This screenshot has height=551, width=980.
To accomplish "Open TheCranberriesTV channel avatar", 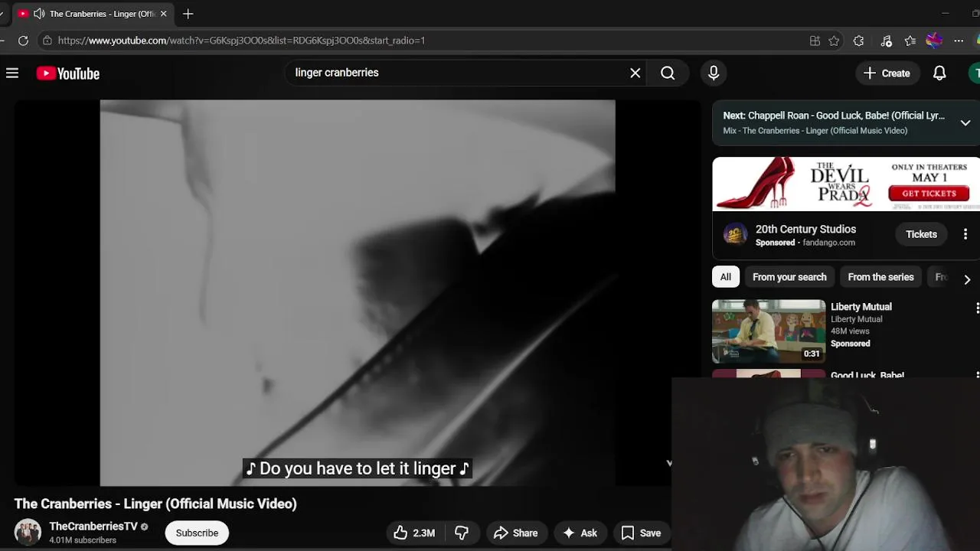I will [28, 532].
